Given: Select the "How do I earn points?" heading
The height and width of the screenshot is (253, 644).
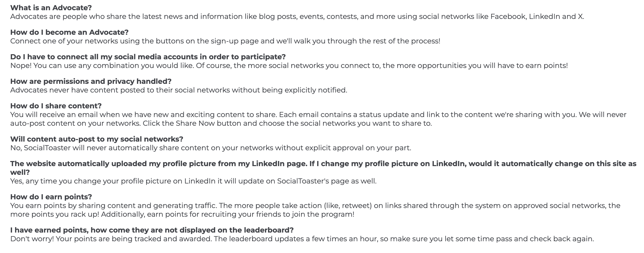Looking at the screenshot, I should coord(51,197).
